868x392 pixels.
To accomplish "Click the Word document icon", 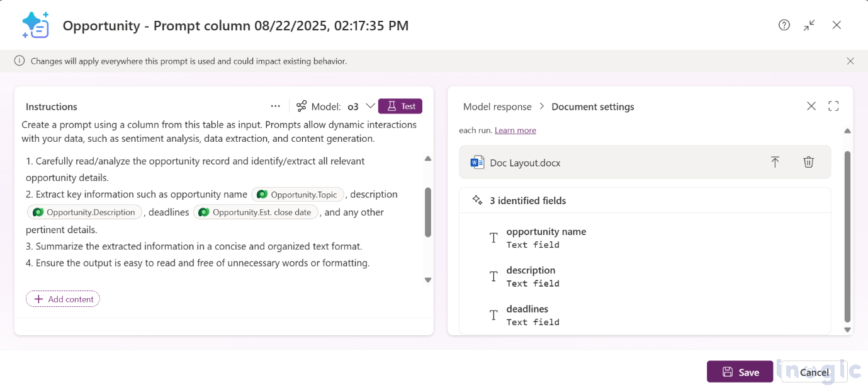I will click(477, 163).
